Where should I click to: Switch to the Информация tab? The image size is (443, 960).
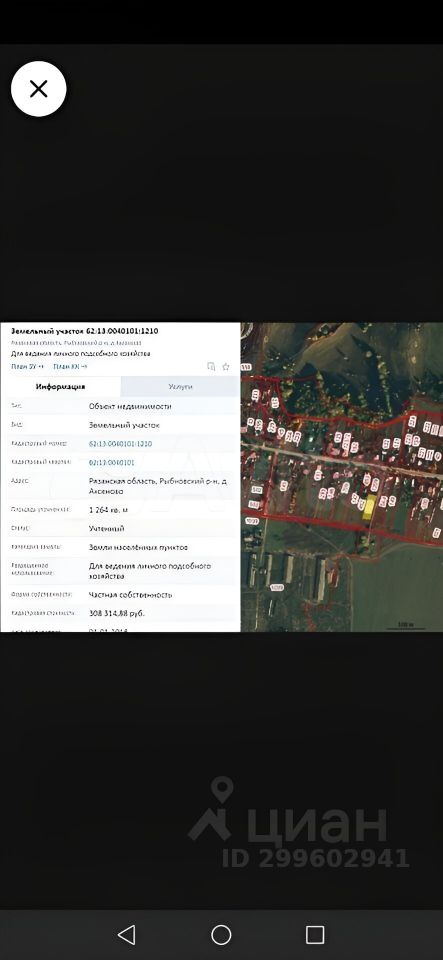coord(61,387)
